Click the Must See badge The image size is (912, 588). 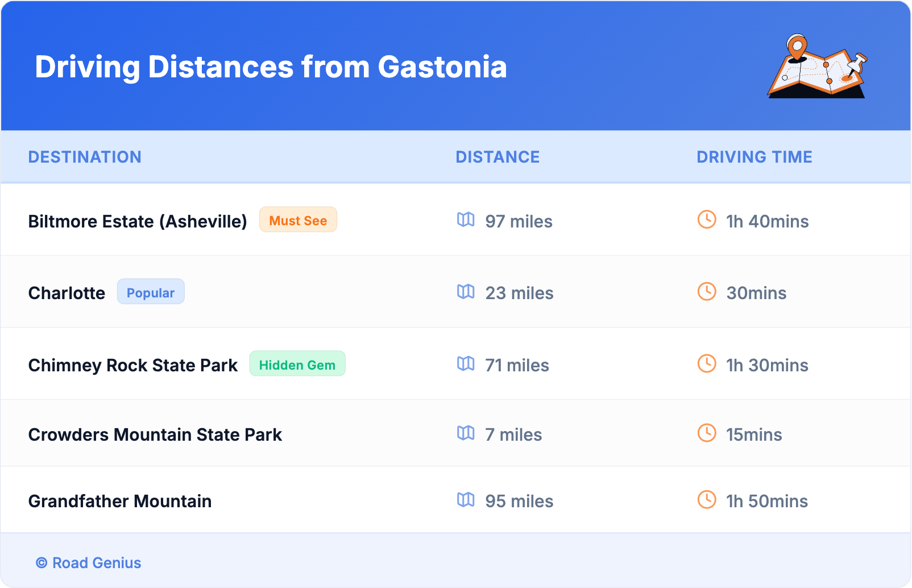pyautogui.click(x=298, y=220)
